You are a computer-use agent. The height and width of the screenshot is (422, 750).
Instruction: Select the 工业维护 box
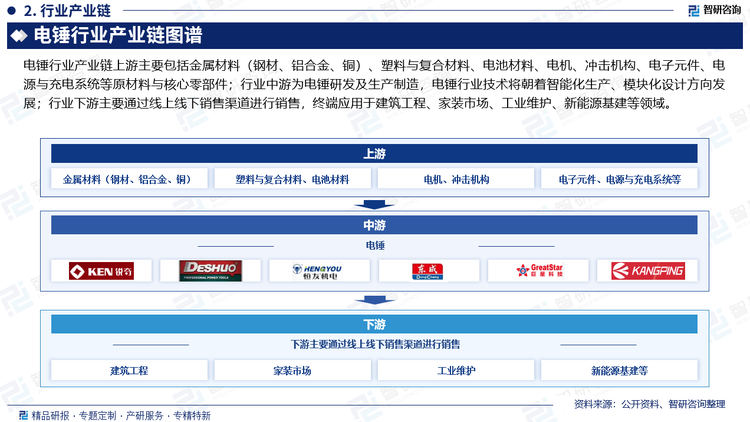coord(456,371)
